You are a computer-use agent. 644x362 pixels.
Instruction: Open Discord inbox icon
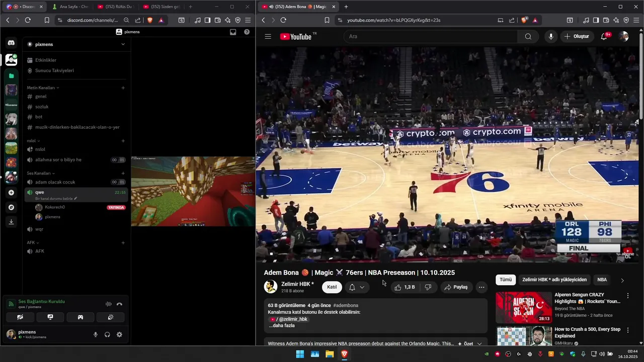tap(233, 32)
